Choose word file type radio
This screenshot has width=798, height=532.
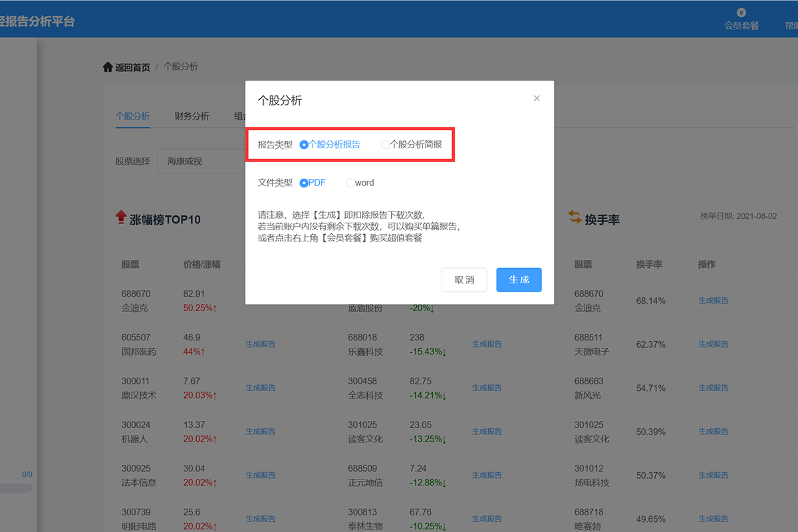click(350, 183)
